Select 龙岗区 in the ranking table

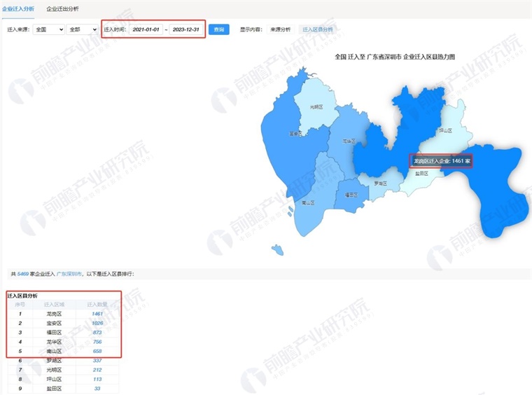(x=54, y=314)
